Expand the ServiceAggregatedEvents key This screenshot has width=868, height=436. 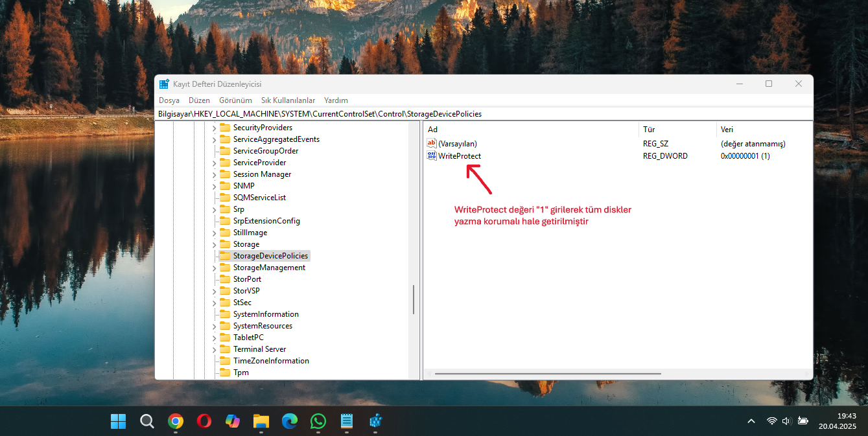[x=214, y=139]
